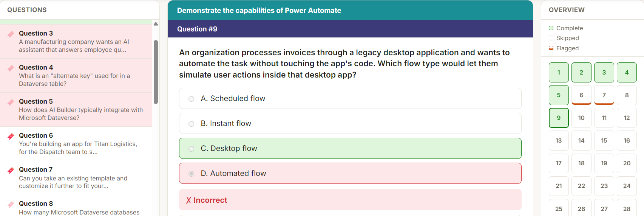The width and height of the screenshot is (644, 216).
Task: Jump to question 21 in overview grid
Action: [559, 186]
